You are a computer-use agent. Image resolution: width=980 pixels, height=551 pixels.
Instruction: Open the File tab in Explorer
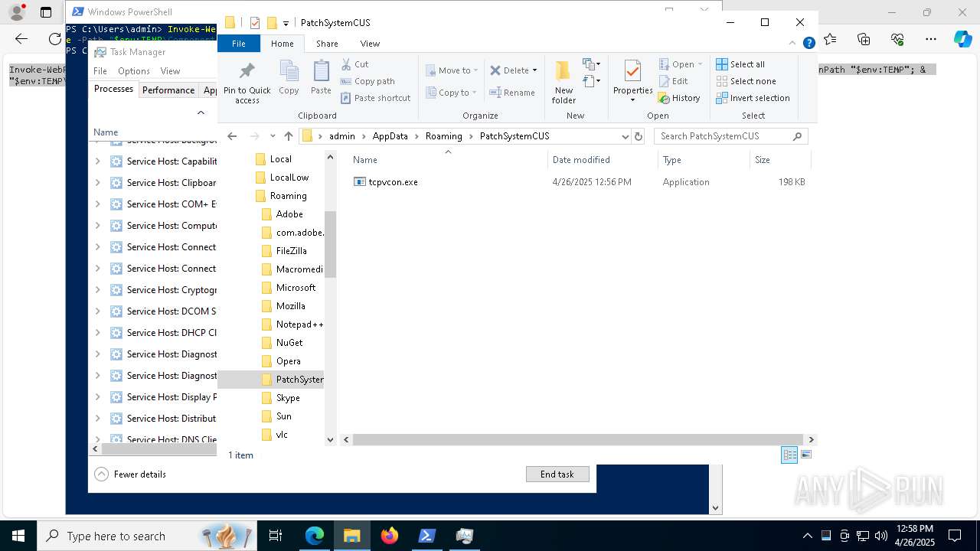coord(239,44)
